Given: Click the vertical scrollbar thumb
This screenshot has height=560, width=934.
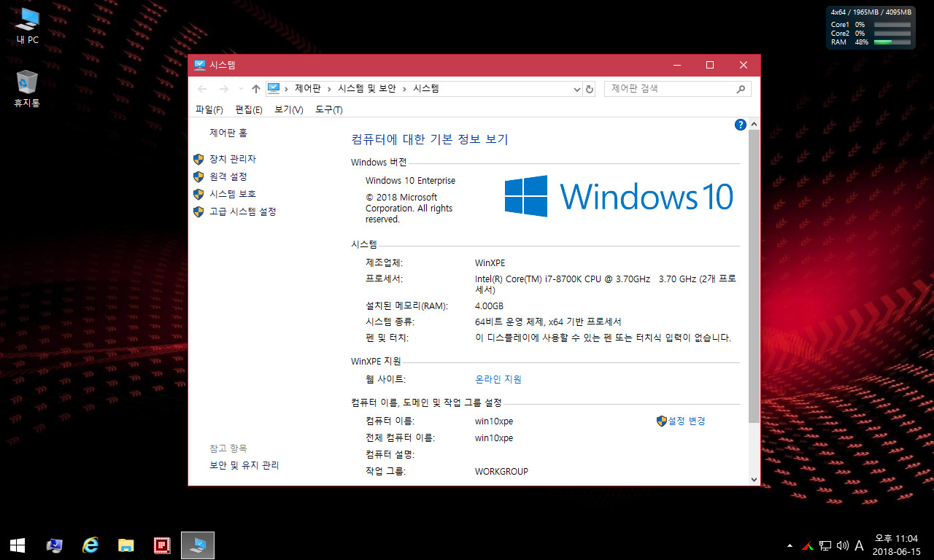Looking at the screenshot, I should pyautogui.click(x=754, y=277).
